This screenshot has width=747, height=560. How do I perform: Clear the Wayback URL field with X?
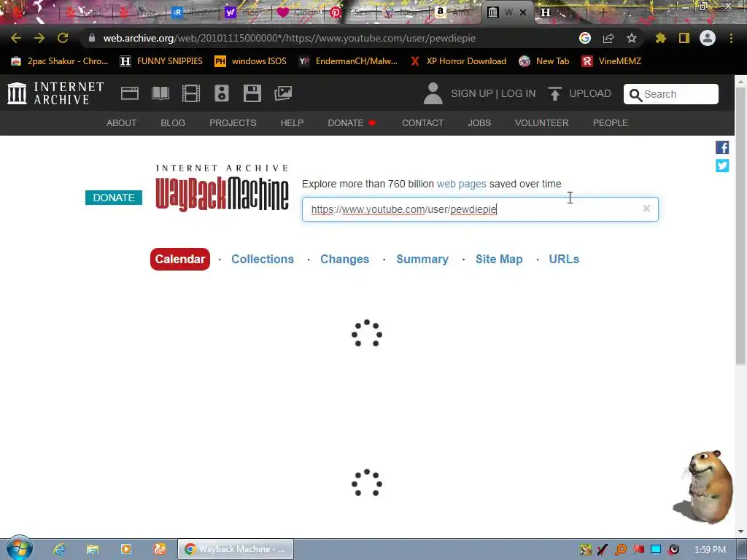tap(646, 209)
